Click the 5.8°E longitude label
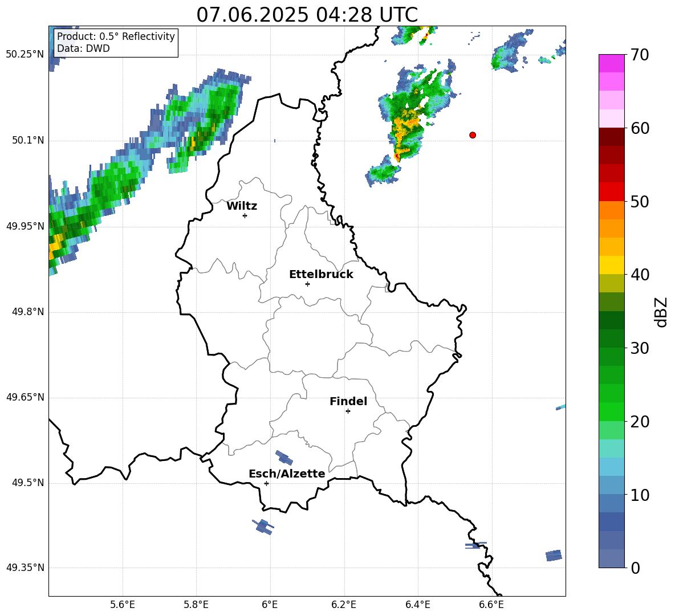The height and width of the screenshot is (616, 675). [196, 605]
